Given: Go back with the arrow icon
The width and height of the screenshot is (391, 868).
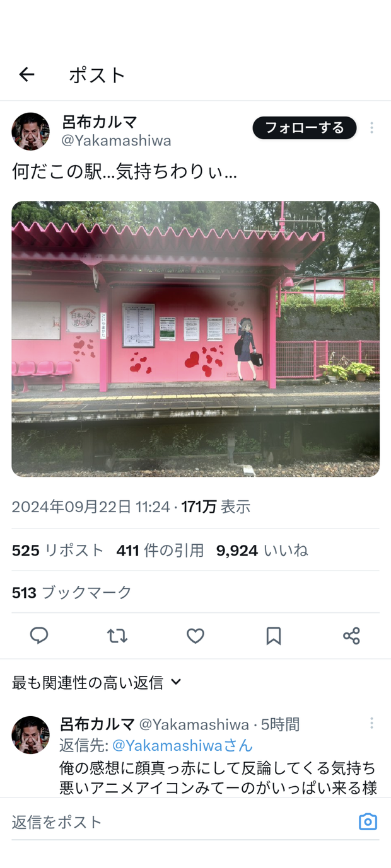Looking at the screenshot, I should click(26, 75).
